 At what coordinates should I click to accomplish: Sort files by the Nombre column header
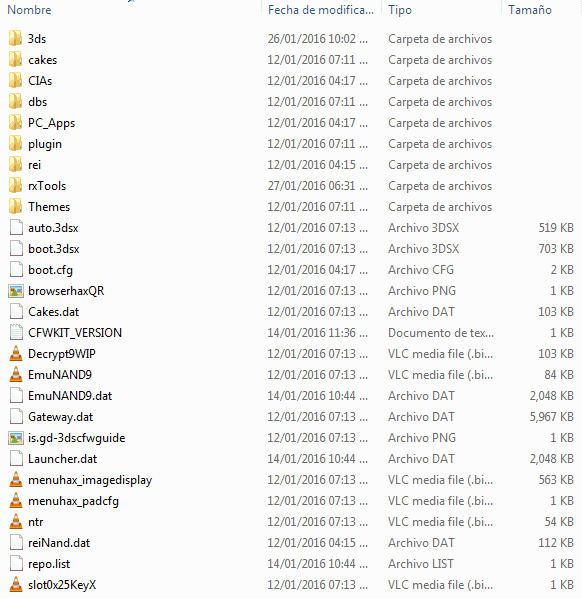(29, 10)
